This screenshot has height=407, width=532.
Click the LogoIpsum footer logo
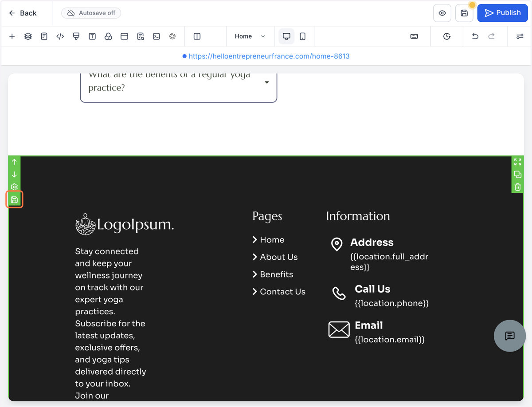125,224
